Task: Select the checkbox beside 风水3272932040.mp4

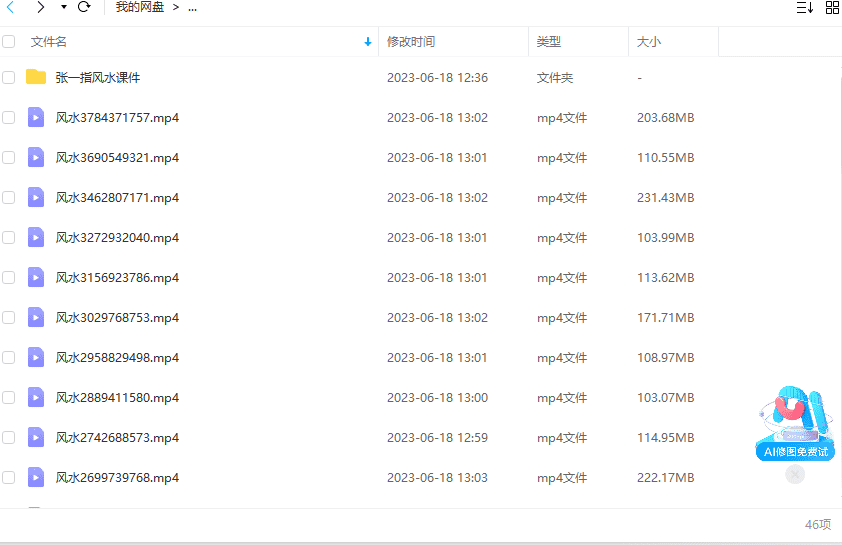Action: (x=9, y=237)
